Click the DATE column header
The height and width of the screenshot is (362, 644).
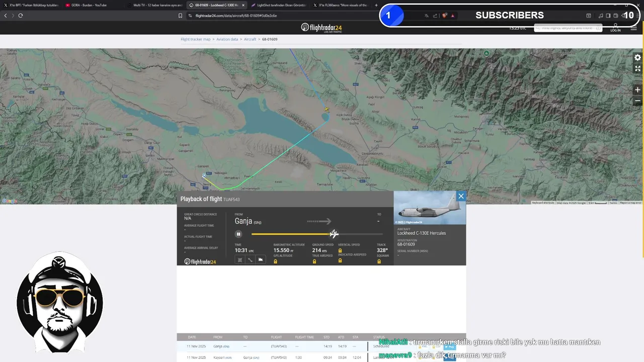click(x=192, y=337)
